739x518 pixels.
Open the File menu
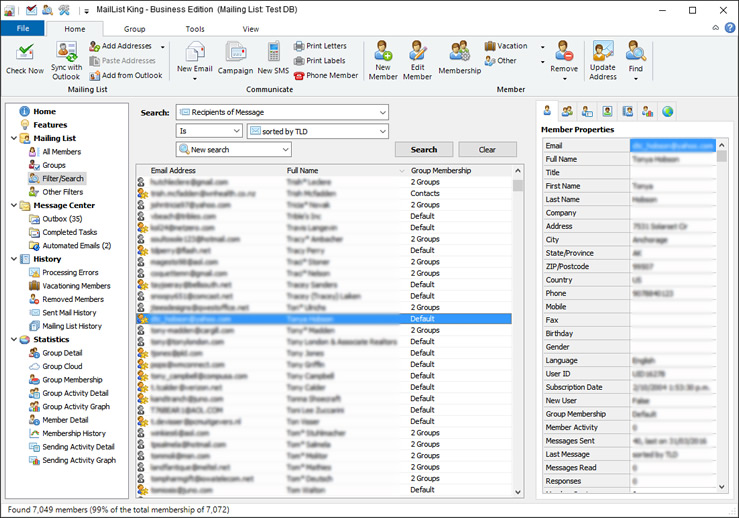(23, 28)
